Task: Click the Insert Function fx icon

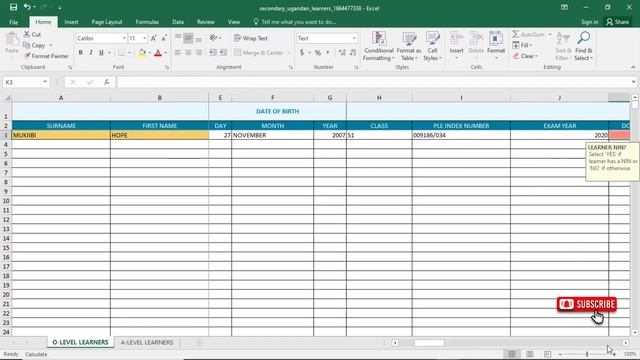Action: (x=107, y=82)
